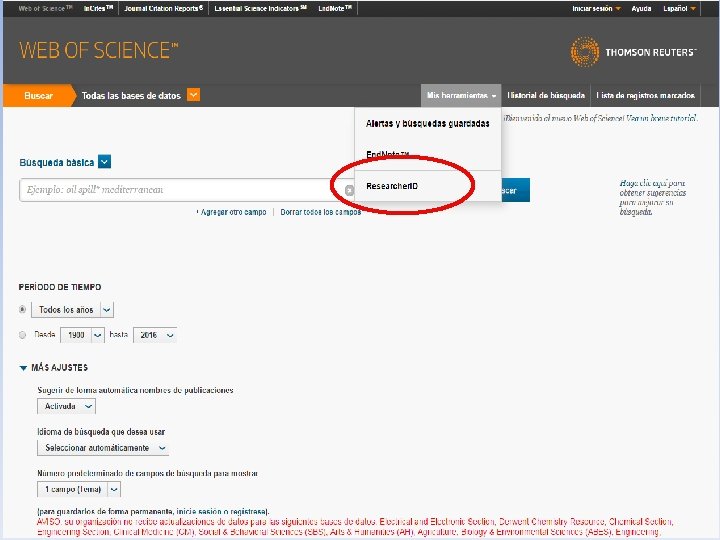This screenshot has height=540, width=720.
Task: Select the Todos los años radio button
Action: pyautogui.click(x=22, y=309)
